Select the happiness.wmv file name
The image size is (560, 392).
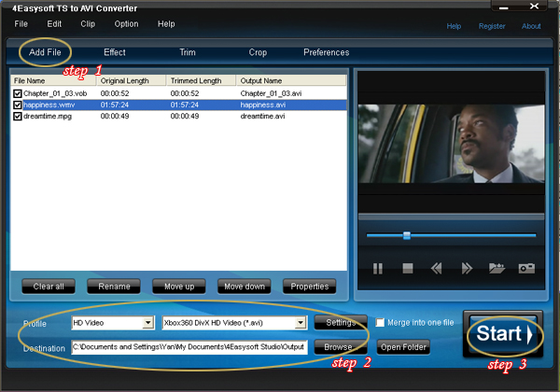tap(49, 105)
